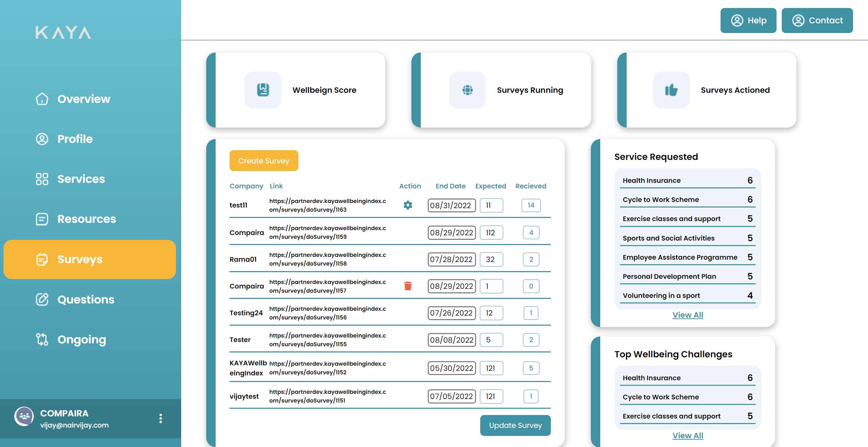Click the vijay@nairvijay.com account email

(x=74, y=425)
